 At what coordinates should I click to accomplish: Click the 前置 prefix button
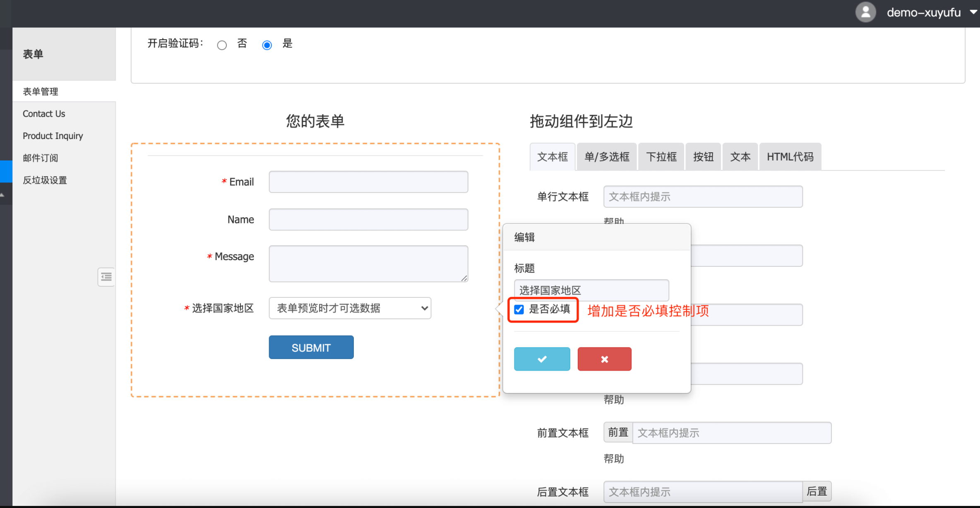(617, 432)
